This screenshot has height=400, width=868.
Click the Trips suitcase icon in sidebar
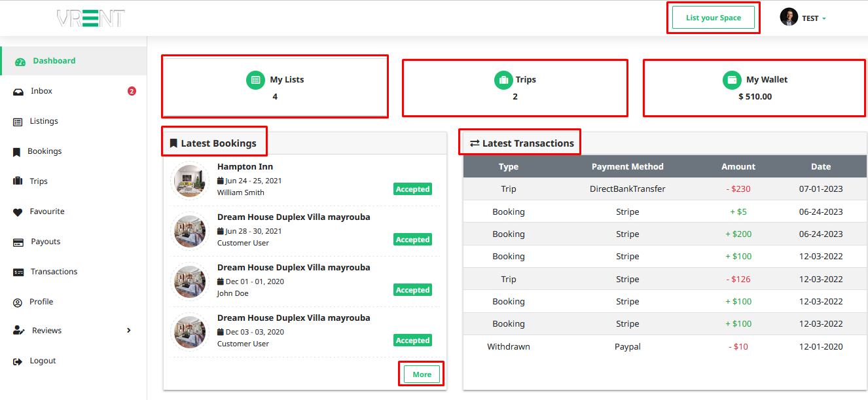pos(18,182)
